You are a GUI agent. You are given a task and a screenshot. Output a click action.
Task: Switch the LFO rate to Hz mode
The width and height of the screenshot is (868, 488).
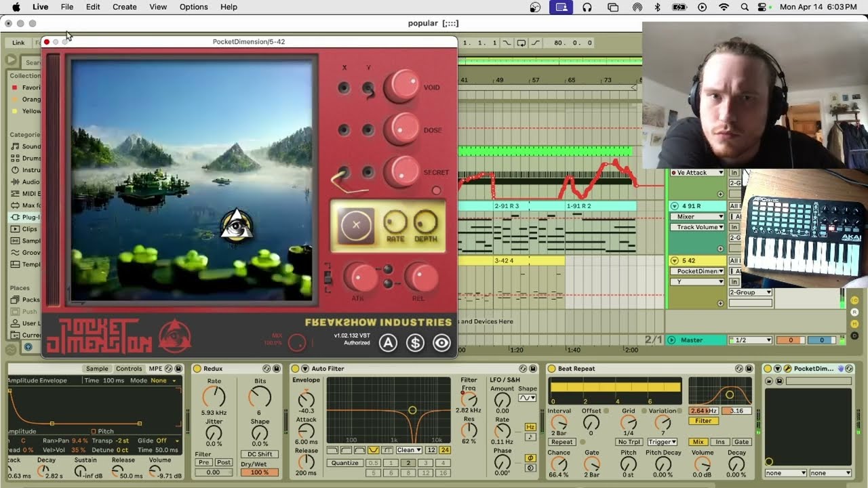pyautogui.click(x=530, y=427)
